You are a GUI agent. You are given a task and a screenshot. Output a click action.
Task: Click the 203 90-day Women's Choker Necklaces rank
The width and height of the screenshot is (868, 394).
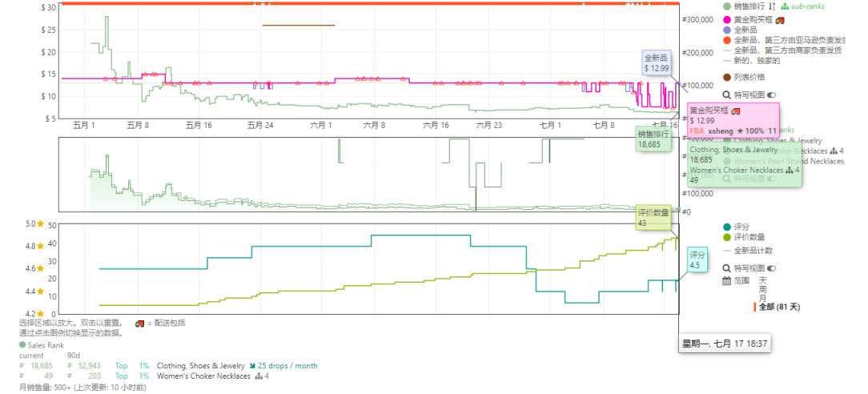[94, 376]
